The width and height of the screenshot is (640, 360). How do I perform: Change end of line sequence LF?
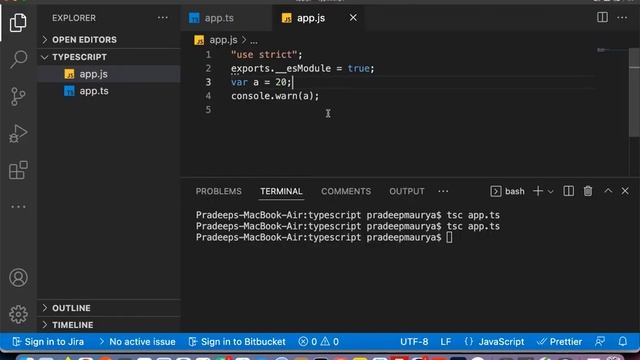coord(446,342)
